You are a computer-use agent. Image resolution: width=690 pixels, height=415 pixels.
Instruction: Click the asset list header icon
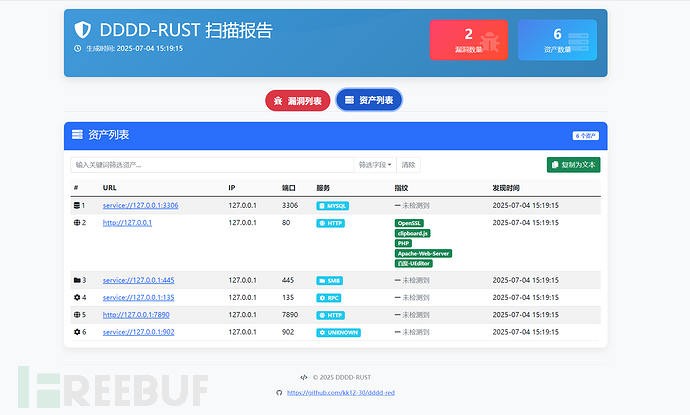click(77, 134)
